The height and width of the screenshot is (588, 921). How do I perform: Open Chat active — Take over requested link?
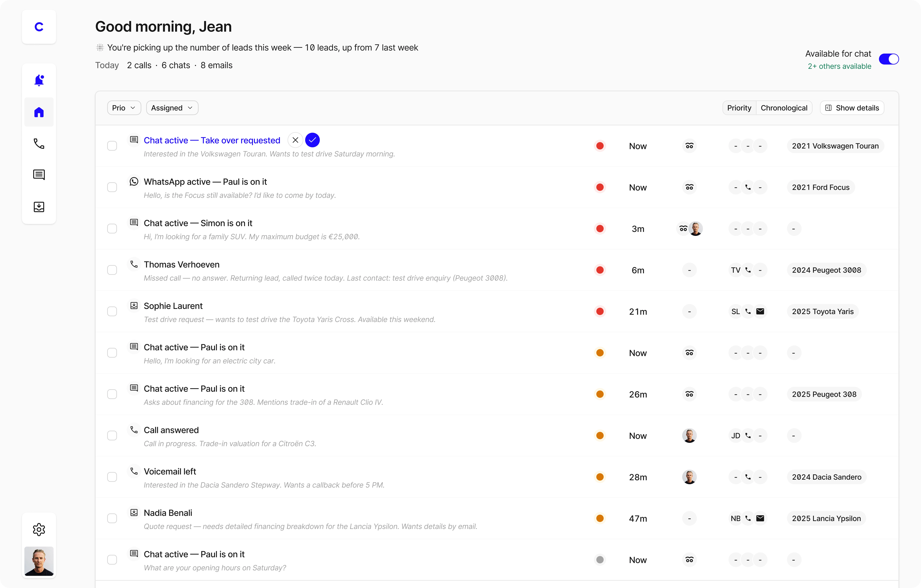[x=212, y=140]
